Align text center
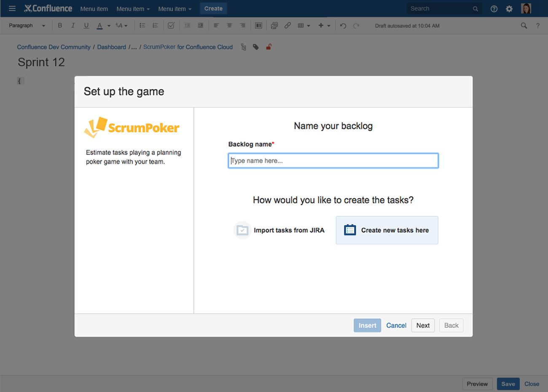This screenshot has width=548, height=392. (229, 26)
